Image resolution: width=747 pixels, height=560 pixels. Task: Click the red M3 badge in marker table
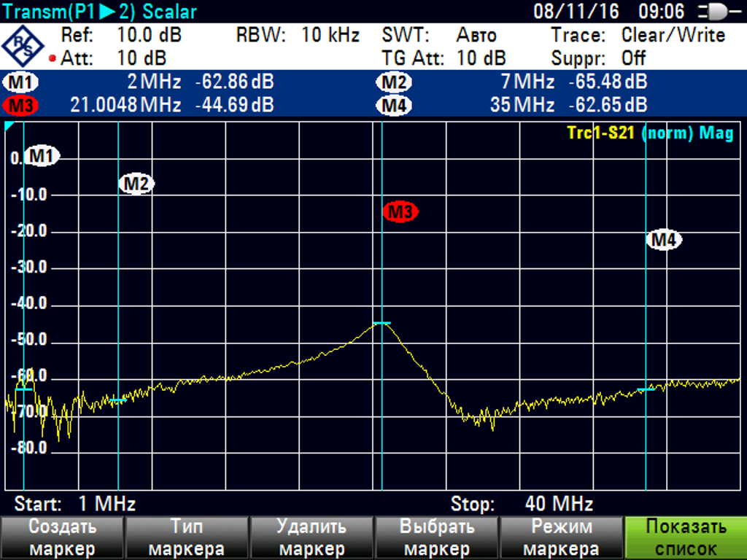21,105
